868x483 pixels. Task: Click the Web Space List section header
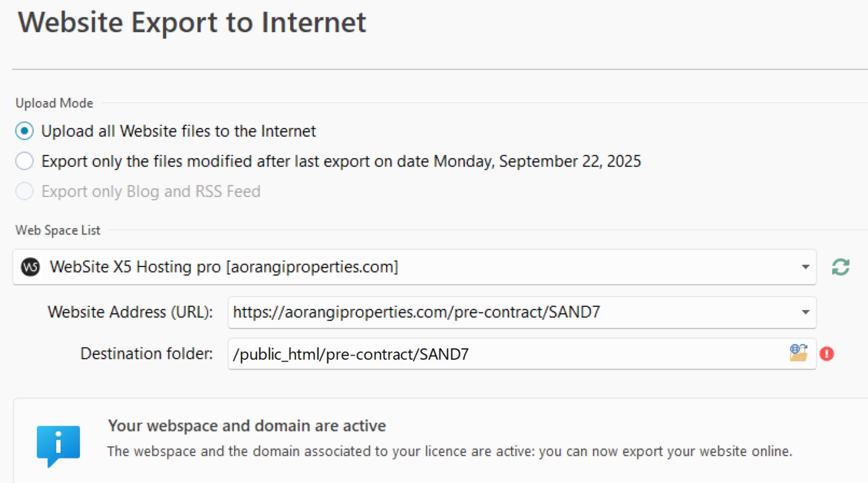[x=58, y=230]
